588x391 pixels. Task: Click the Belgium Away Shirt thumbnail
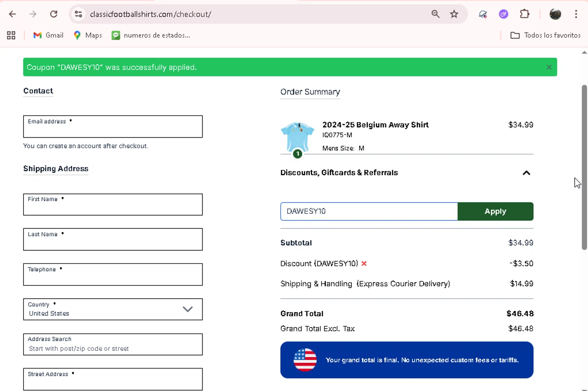(298, 137)
